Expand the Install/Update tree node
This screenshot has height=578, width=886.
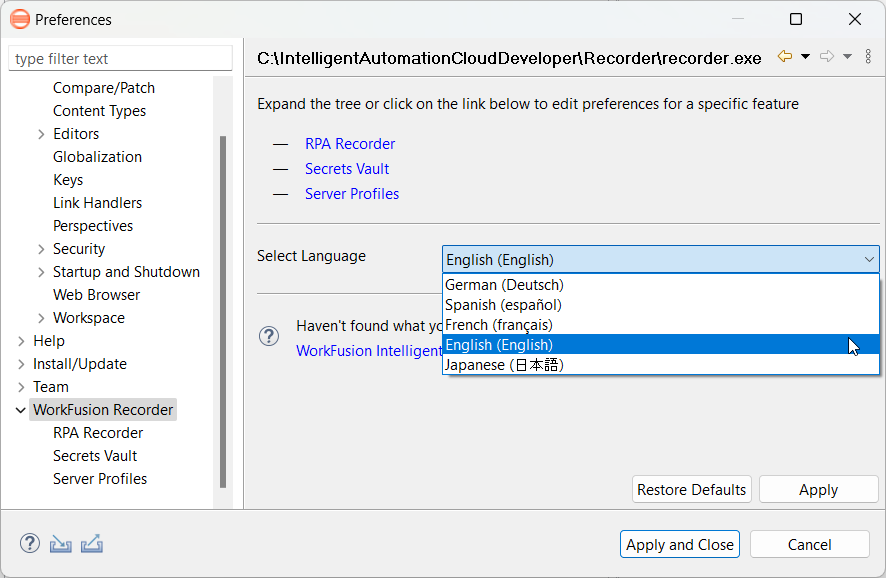click(21, 364)
